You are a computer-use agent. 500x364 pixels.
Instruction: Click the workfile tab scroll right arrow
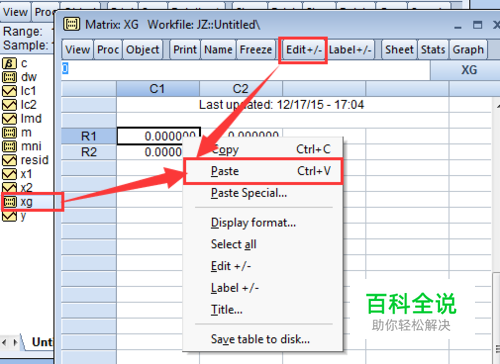15,342
